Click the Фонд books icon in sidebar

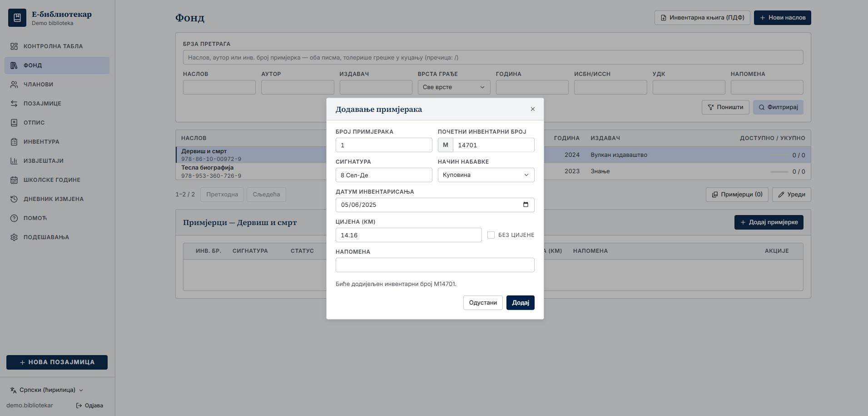coord(14,65)
